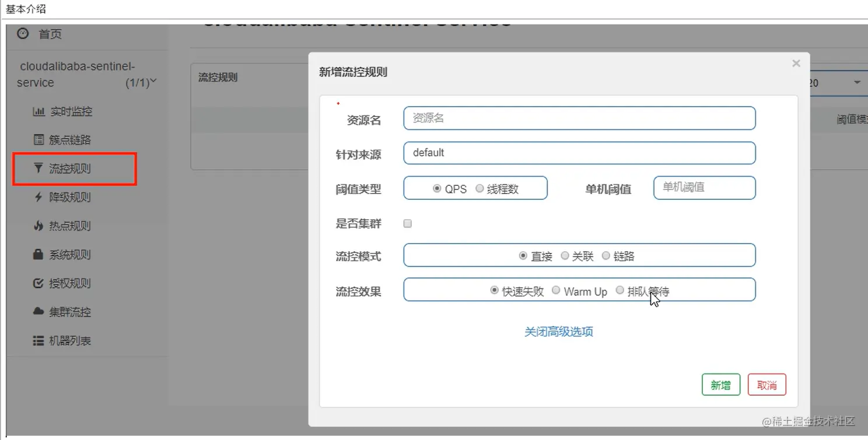Select 直接 flow control mode
Screen dimensions: 868x440
tap(523, 256)
